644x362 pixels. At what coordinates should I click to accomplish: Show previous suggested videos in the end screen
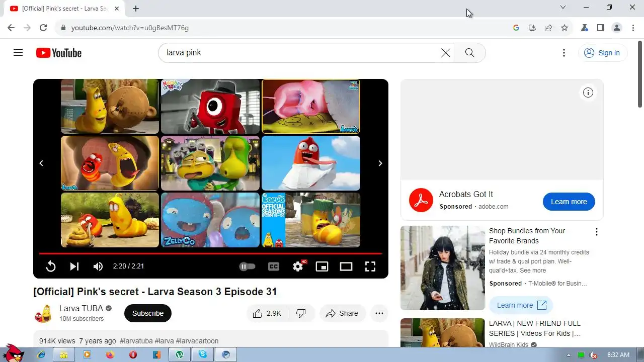coord(41,163)
